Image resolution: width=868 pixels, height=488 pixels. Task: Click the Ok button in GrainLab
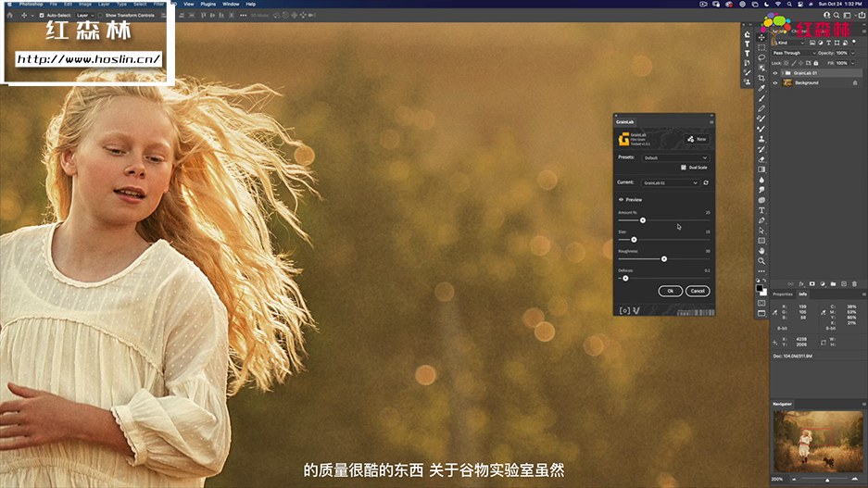(x=670, y=291)
